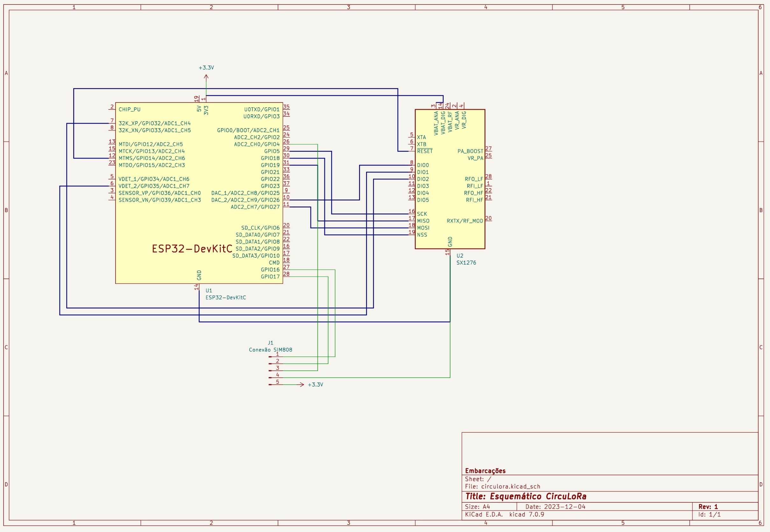Image resolution: width=770 pixels, height=532 pixels.
Task: Select the GPIO21 pin label
Action: 270,172
